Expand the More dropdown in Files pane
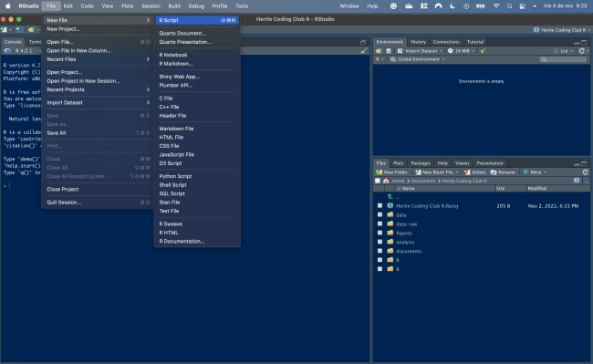 click(535, 172)
